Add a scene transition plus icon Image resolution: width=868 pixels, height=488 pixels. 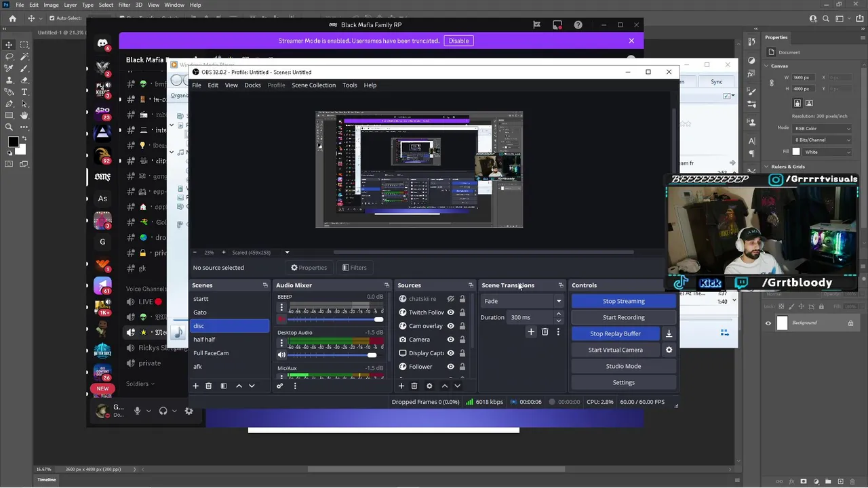pos(531,332)
